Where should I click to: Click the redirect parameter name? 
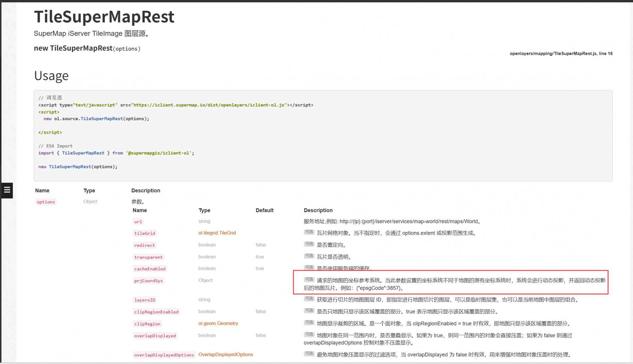tap(145, 245)
